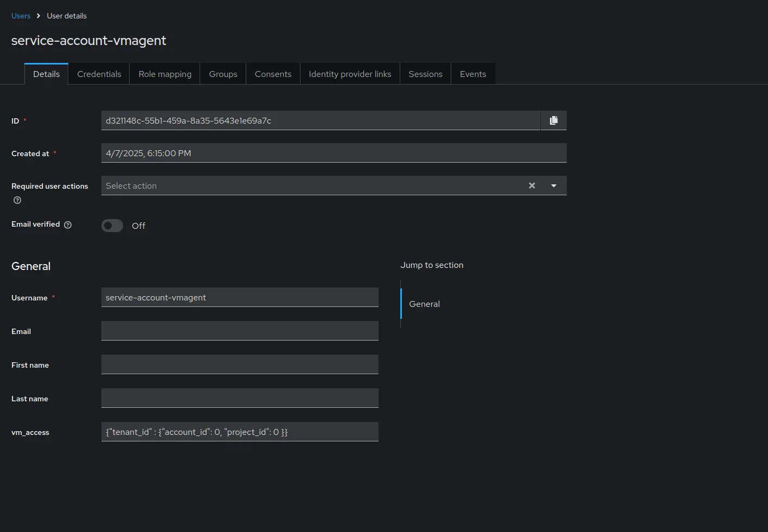Switch to the Events tab
768x532 pixels.
[473, 74]
